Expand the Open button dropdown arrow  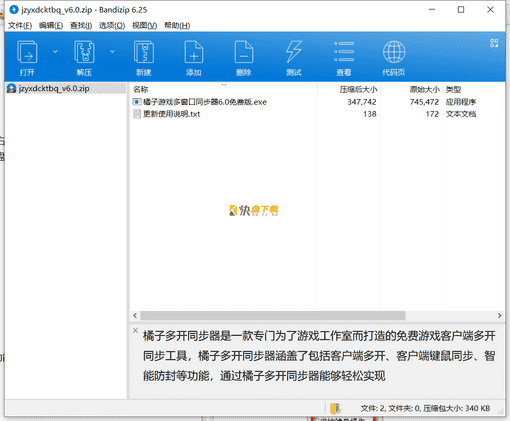point(55,51)
